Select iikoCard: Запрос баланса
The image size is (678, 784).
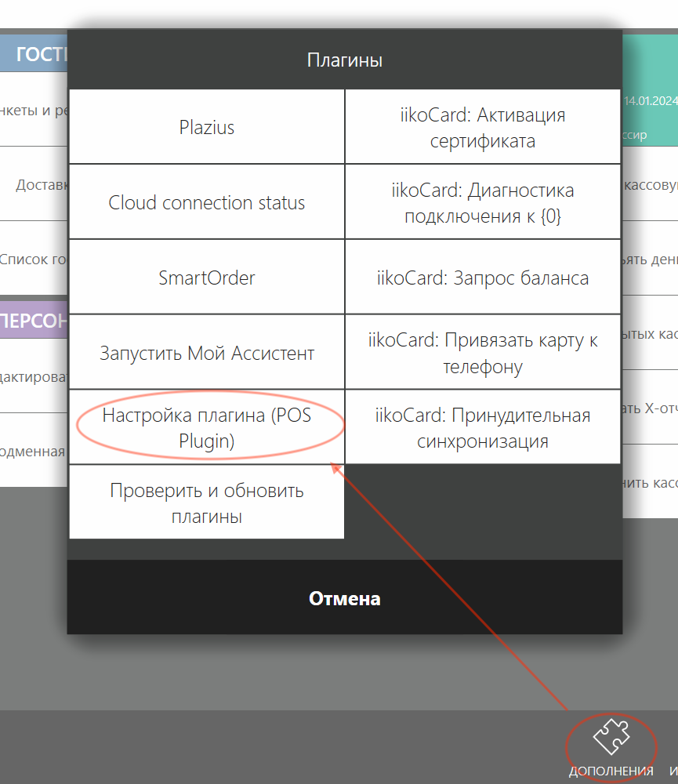coord(483,277)
